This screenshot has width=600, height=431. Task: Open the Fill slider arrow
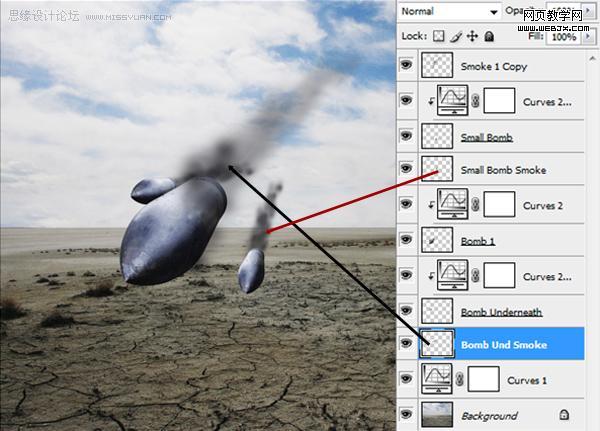(x=589, y=36)
